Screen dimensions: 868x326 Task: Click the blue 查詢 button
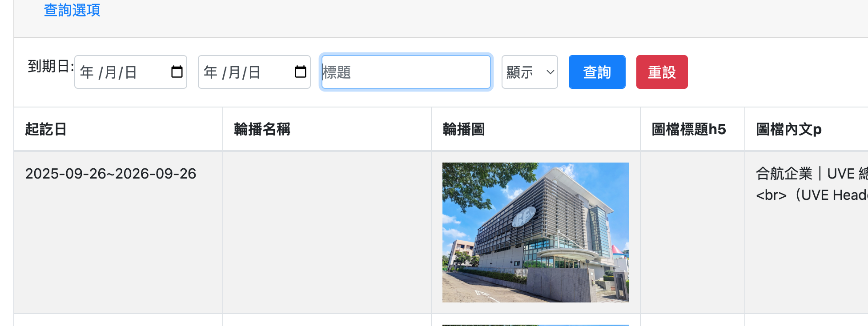pyautogui.click(x=597, y=72)
